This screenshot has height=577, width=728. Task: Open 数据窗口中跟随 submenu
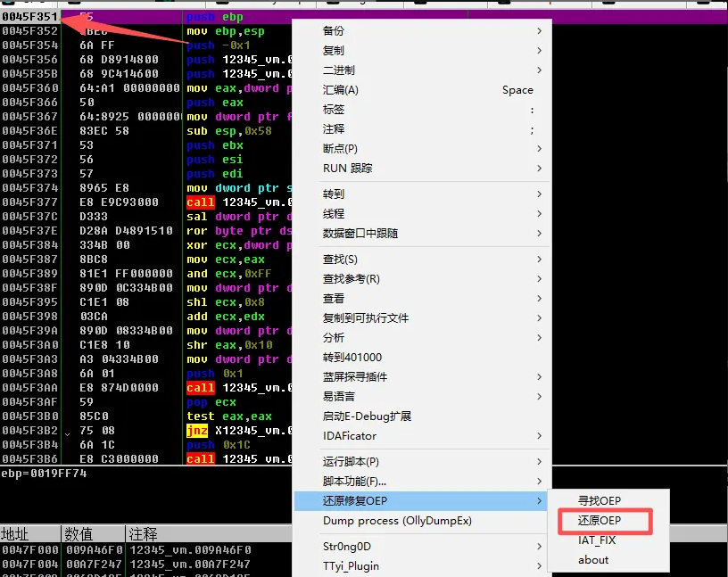[x=422, y=233]
